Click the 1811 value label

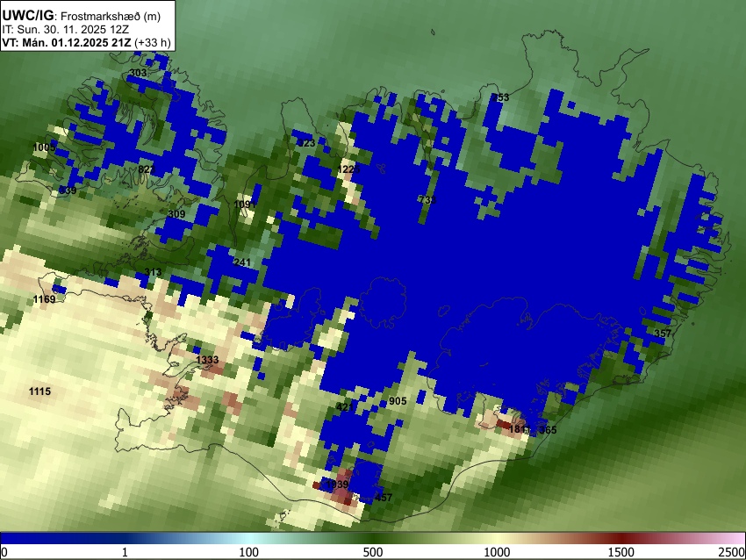coord(520,429)
